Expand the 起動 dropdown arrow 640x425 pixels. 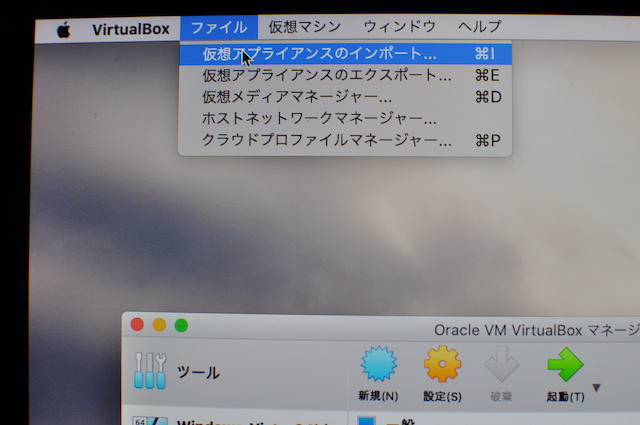point(596,387)
